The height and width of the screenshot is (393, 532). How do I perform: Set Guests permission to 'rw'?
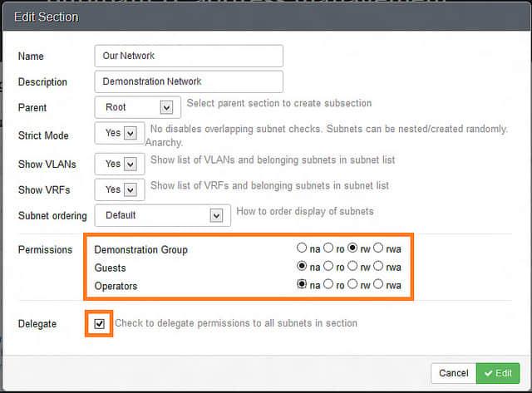click(x=353, y=267)
